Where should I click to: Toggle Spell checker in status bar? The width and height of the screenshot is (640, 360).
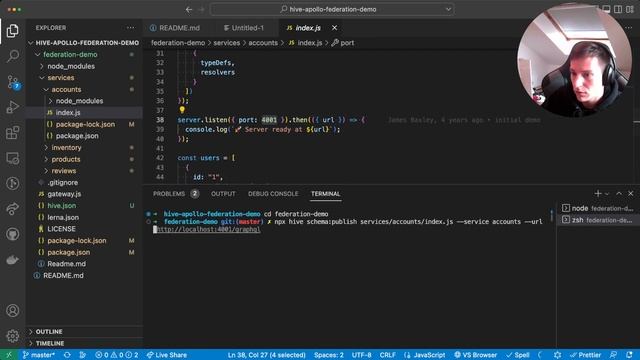tap(518, 355)
